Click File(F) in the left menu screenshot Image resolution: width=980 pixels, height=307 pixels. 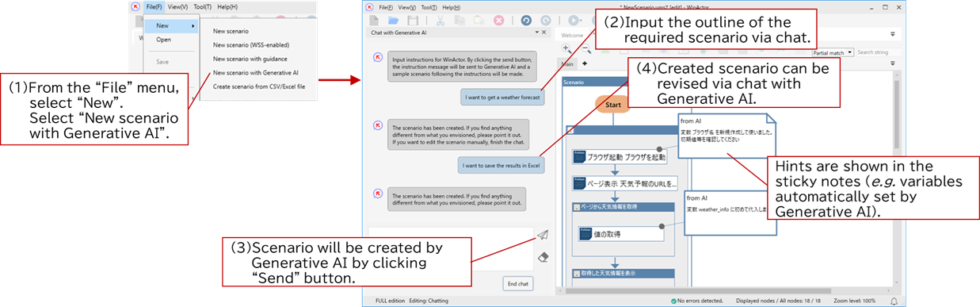coord(154,6)
